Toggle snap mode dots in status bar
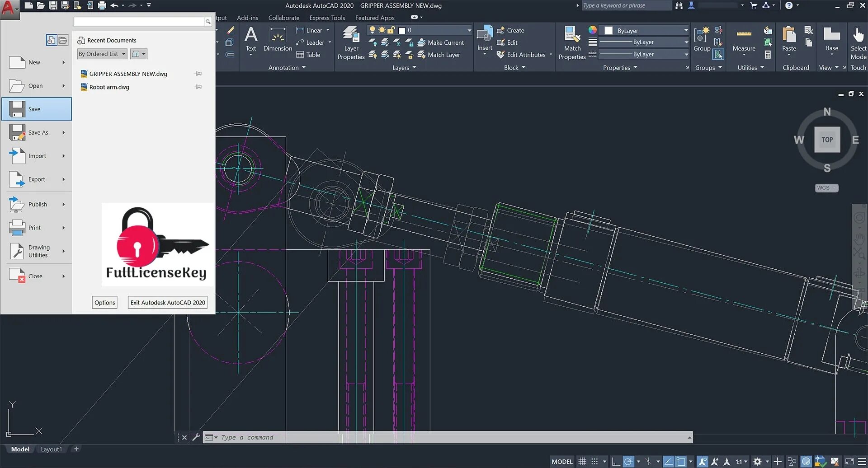Viewport: 868px width, 468px height. (x=594, y=462)
